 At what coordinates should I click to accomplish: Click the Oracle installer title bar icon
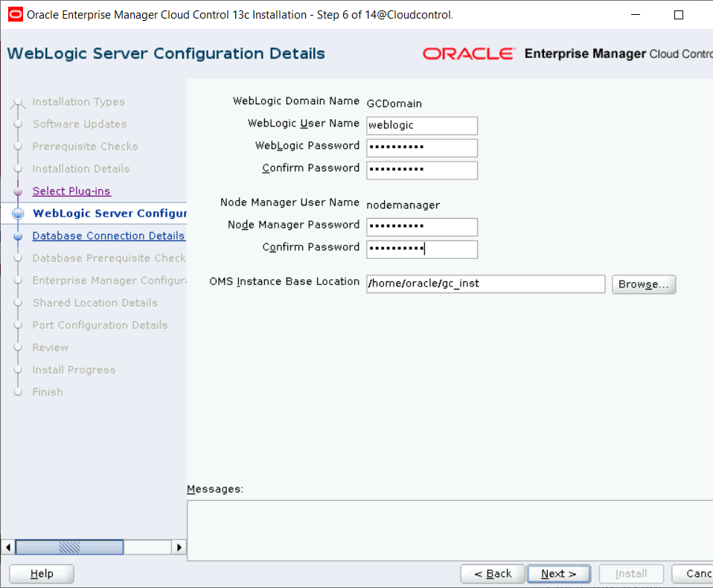coord(15,15)
